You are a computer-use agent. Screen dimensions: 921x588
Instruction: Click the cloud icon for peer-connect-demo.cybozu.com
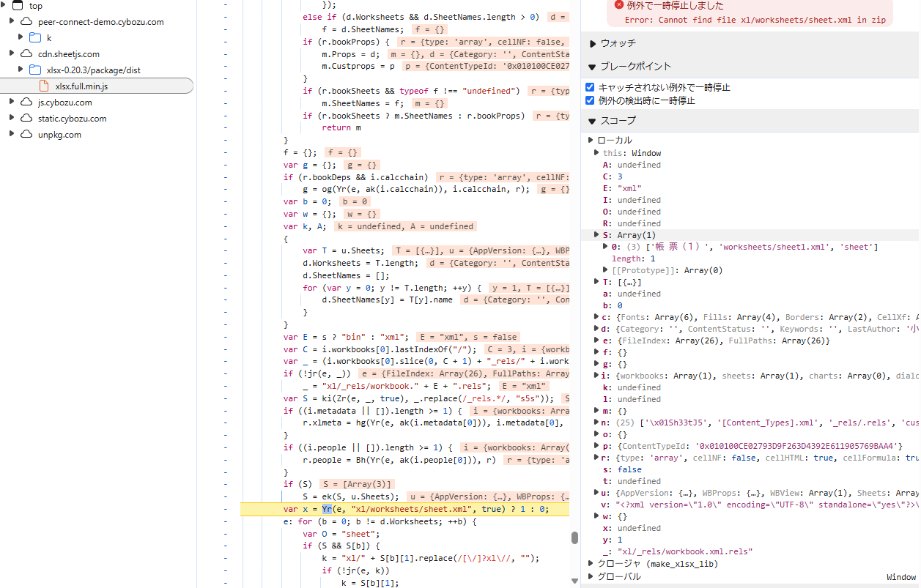(x=27, y=22)
